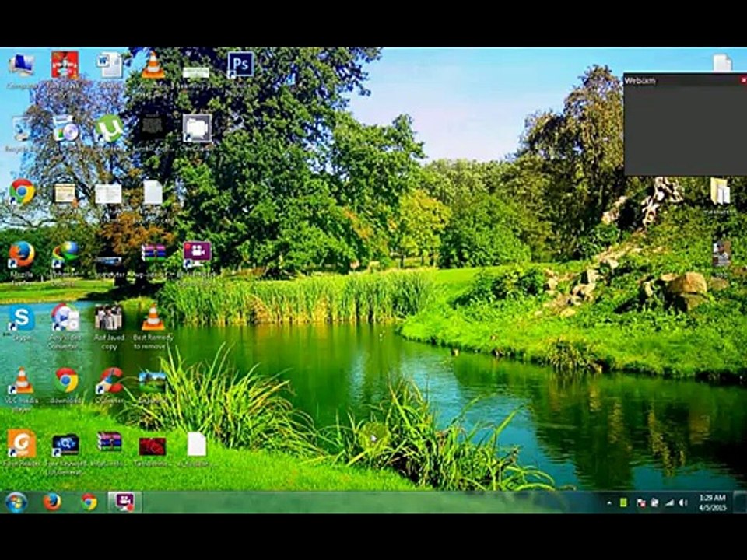Screen dimensions: 747x560
Task: Open the disc media shortcut beside uTorrent
Action: click(65, 129)
